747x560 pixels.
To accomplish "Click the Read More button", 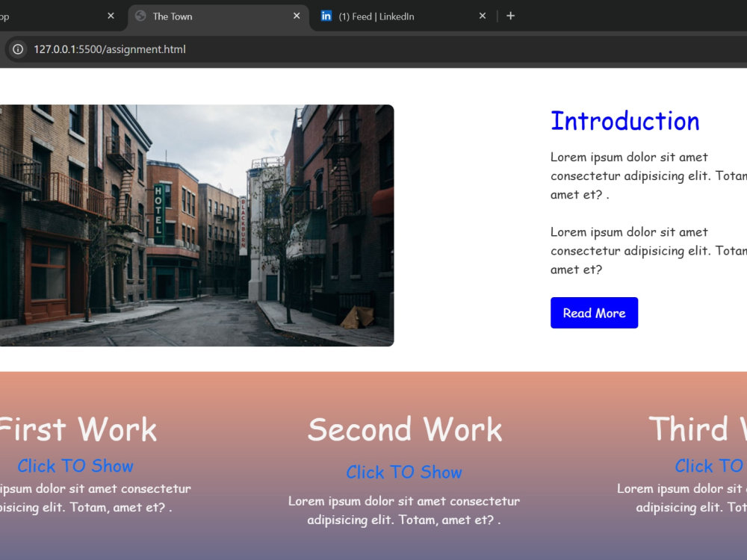I will (x=594, y=313).
